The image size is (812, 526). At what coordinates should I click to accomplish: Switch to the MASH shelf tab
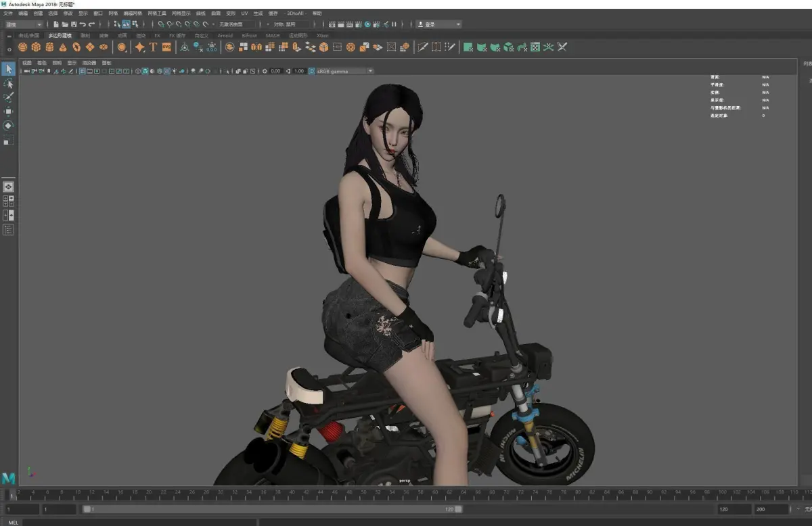point(273,35)
